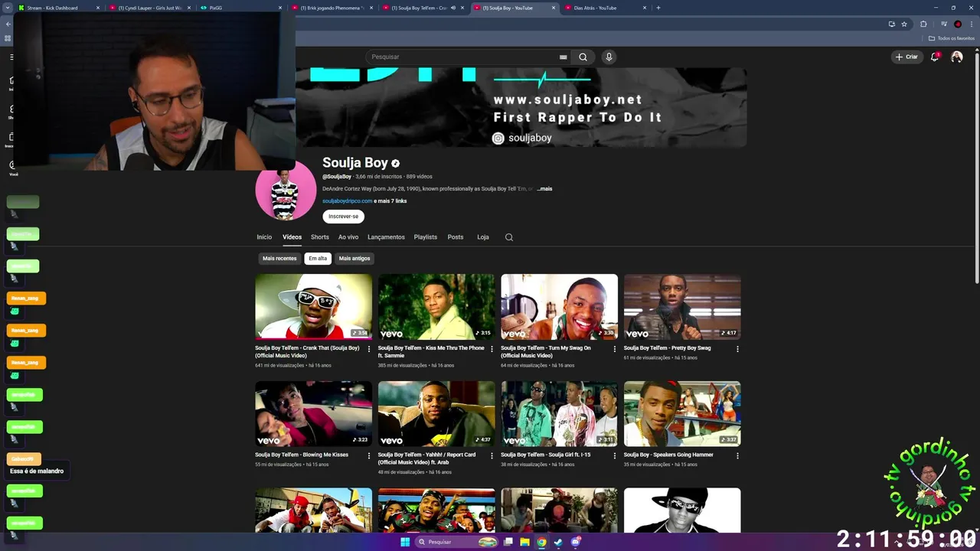Viewport: 980px width, 551px height.
Task: Open the YouTube notifications bell
Action: (935, 57)
